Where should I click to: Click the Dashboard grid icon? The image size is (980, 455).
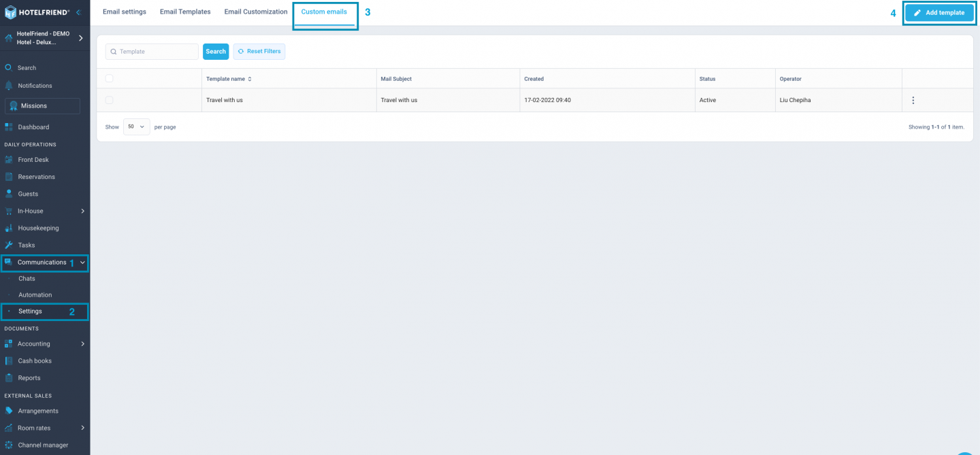pyautogui.click(x=9, y=127)
